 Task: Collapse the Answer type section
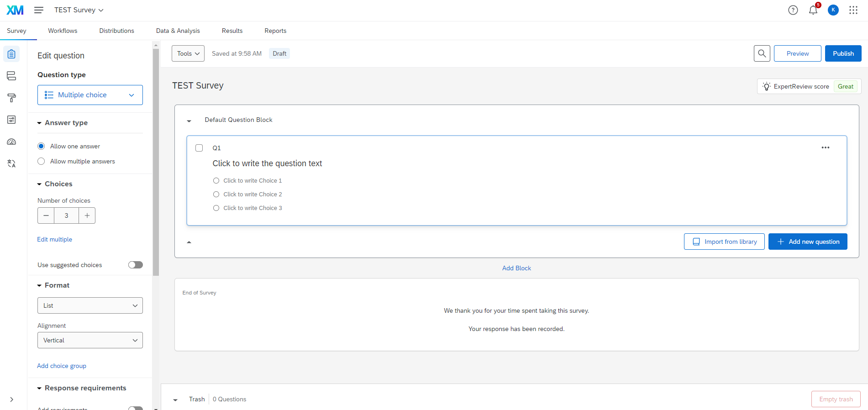(x=39, y=123)
